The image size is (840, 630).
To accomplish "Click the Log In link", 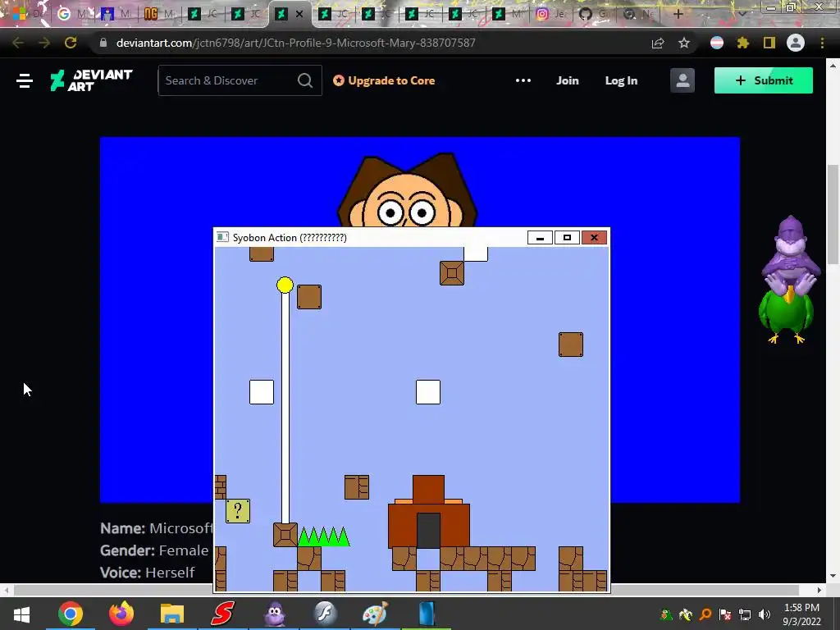I will [622, 80].
